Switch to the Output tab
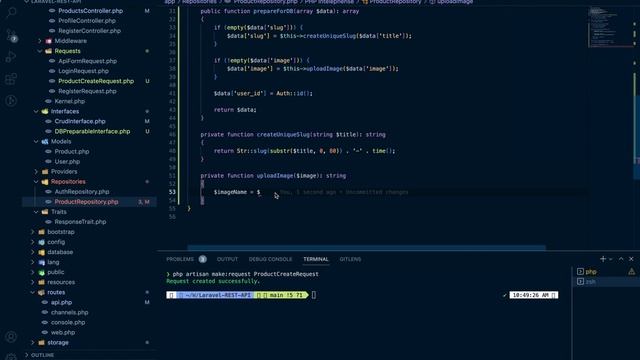The height and width of the screenshot is (360, 640). 227,259
